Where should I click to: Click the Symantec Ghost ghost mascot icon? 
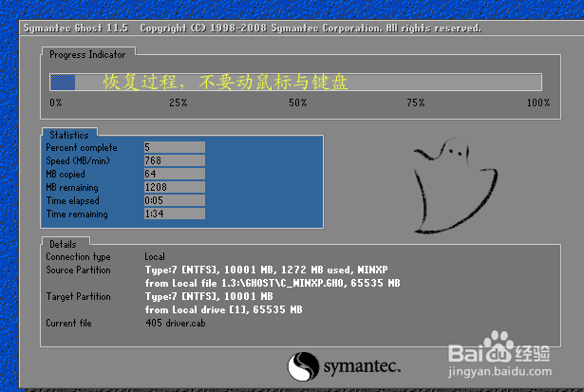[x=455, y=185]
